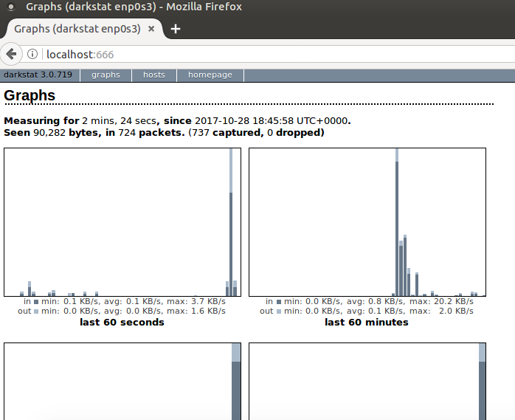Click the 'last 60 seconds' caption text

122,323
